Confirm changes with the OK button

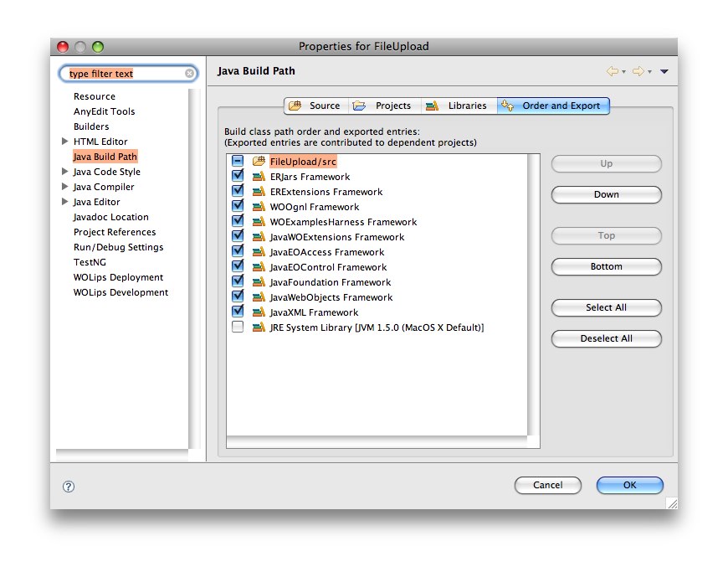[629, 485]
